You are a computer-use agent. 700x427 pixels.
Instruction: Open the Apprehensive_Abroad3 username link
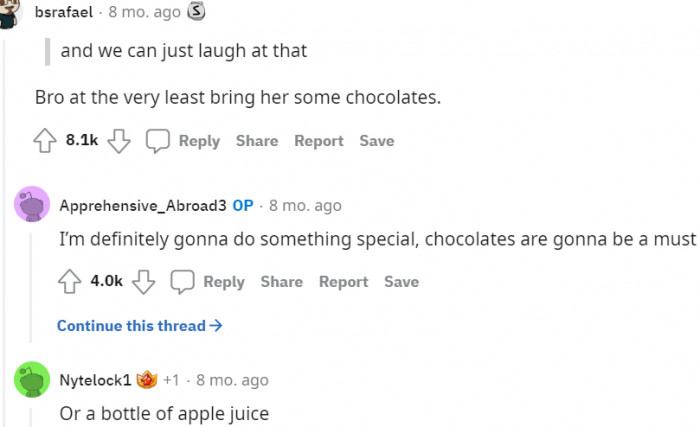[143, 206]
